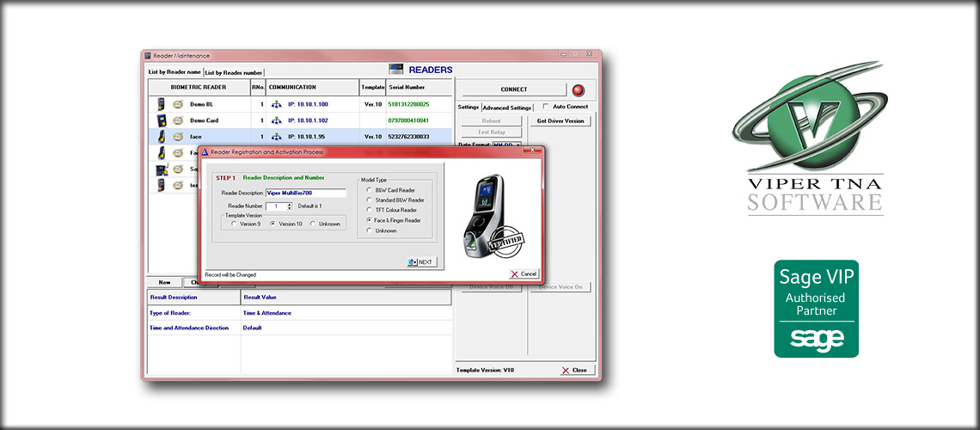Click the red status light beside CONNECT
980x430 pixels.
579,90
